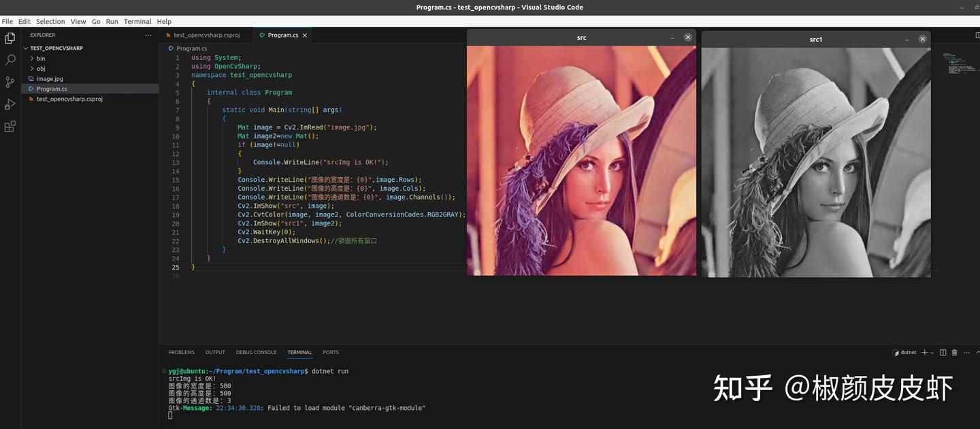Switch to the PORTS tab

330,352
